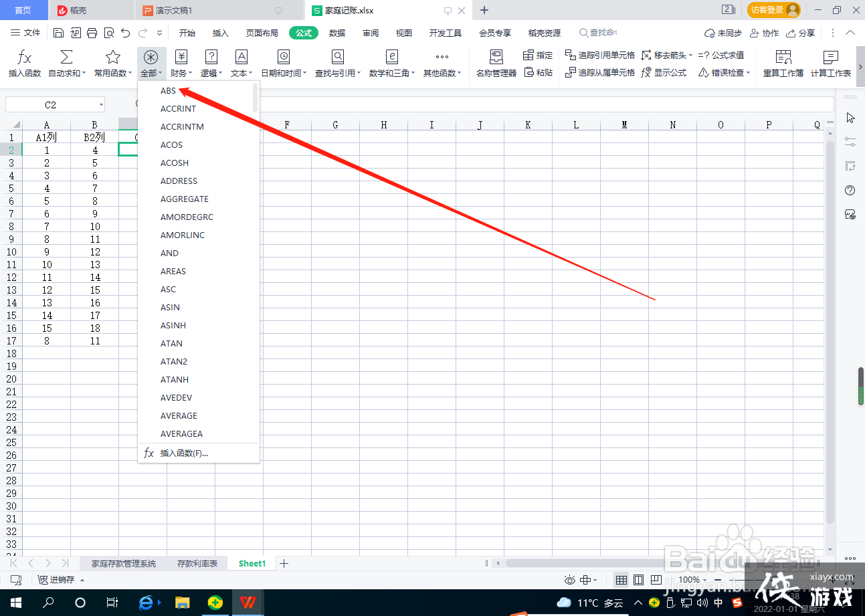
Task: Click the Print icon in quick toolbar
Action: pos(92,33)
